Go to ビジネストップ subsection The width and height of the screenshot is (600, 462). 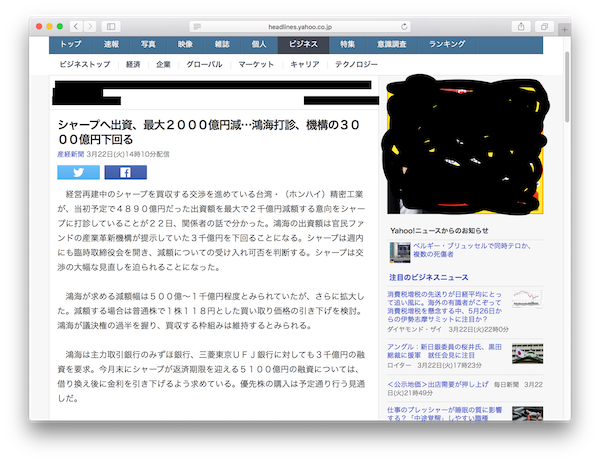[x=85, y=64]
